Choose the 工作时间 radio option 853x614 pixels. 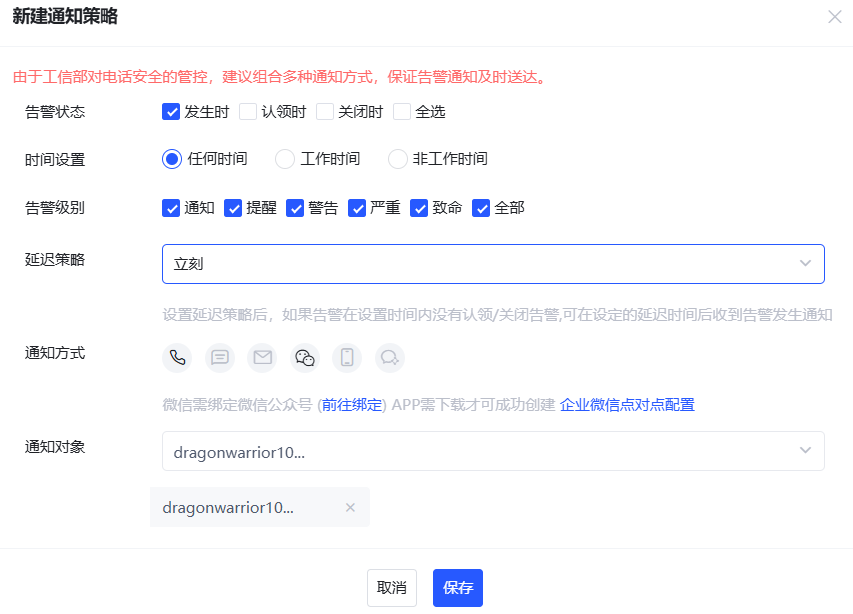pos(285,159)
